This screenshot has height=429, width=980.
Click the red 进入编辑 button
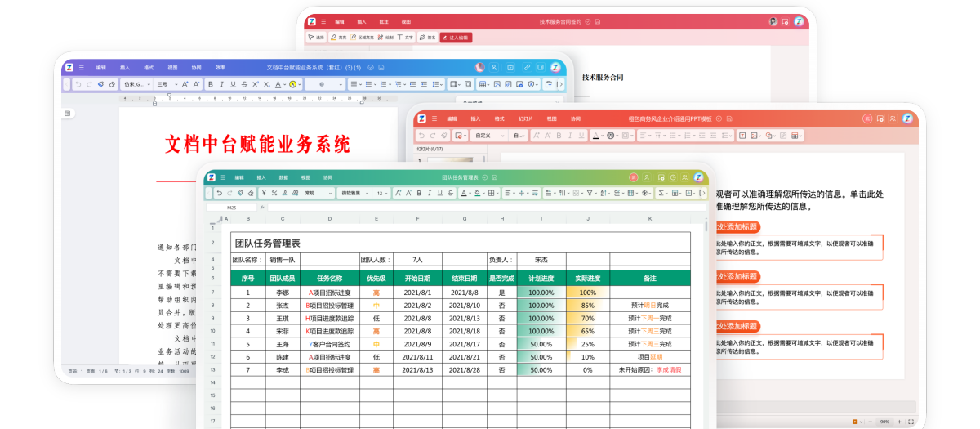click(455, 38)
